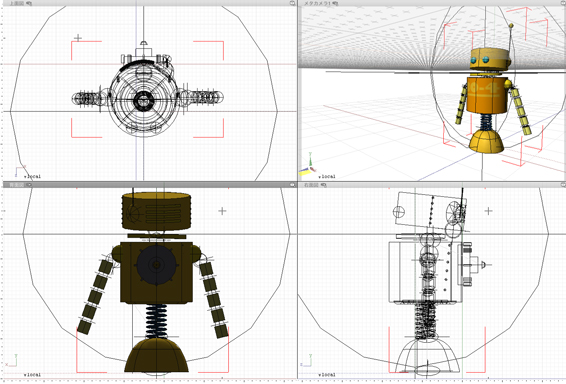Click the camera icon beside 上面図
566x384 pixels.
point(30,3)
